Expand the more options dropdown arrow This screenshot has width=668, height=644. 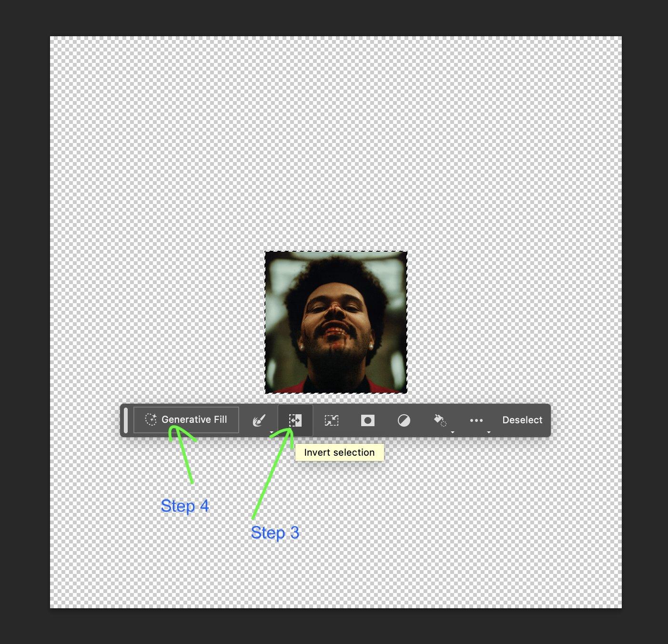coord(489,432)
